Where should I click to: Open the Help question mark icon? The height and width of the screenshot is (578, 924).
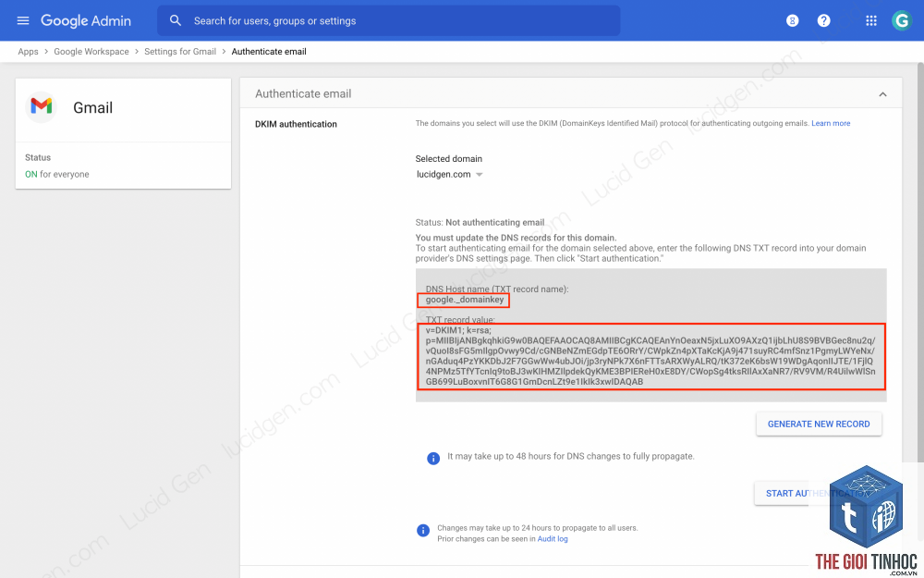824,20
